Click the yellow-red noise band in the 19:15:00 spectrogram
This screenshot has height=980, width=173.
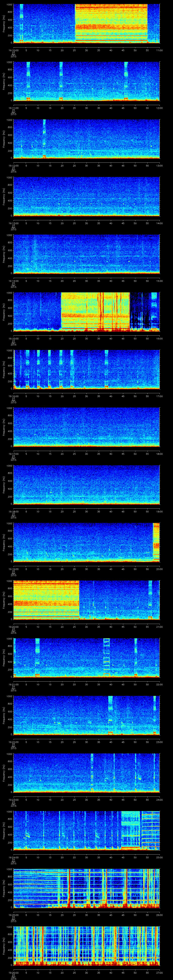[x=95, y=312]
